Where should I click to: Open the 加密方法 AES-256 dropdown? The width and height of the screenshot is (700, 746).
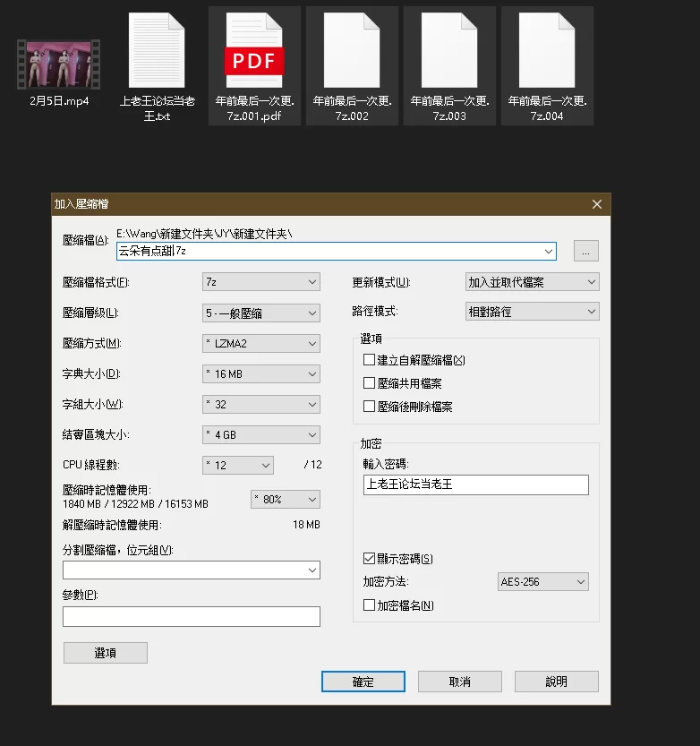[542, 582]
